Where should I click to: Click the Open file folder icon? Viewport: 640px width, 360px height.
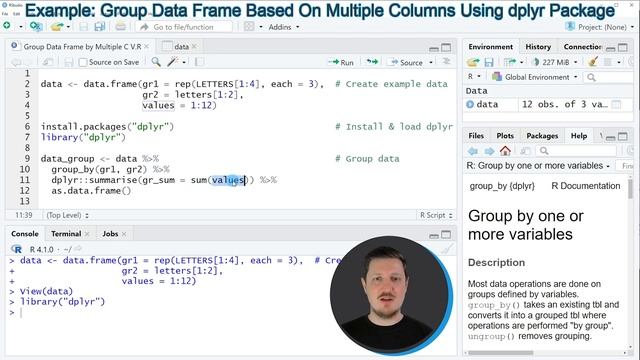click(x=57, y=27)
